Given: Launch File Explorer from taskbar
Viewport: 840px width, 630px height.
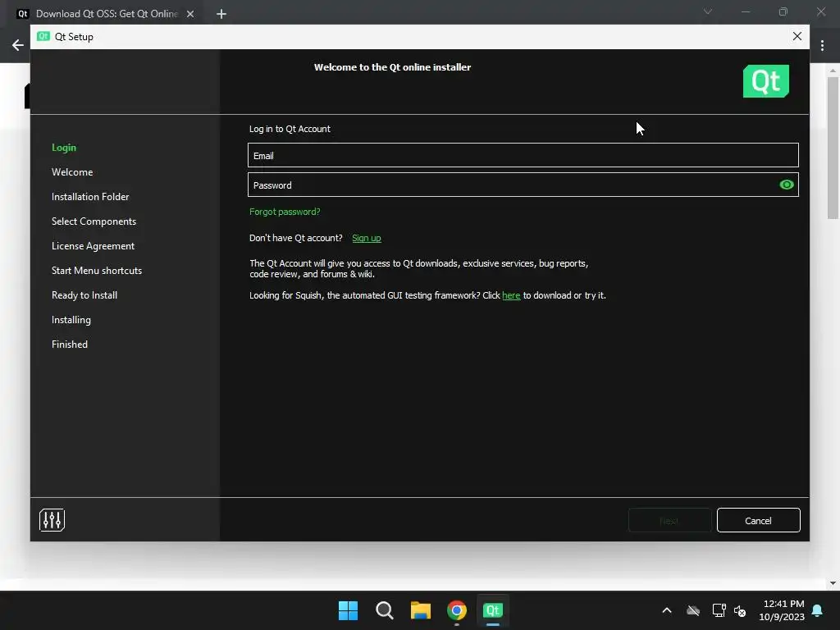Looking at the screenshot, I should point(421,610).
